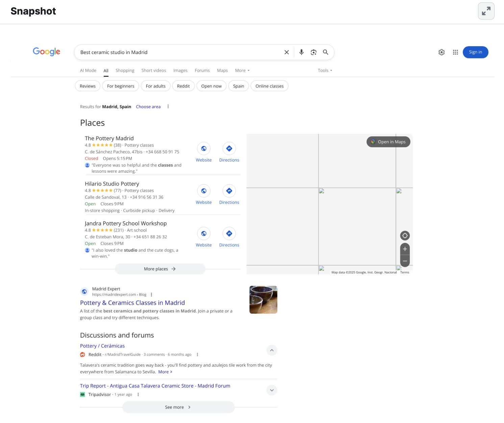The width and height of the screenshot is (504, 423).
Task: Click More places button
Action: (x=160, y=269)
